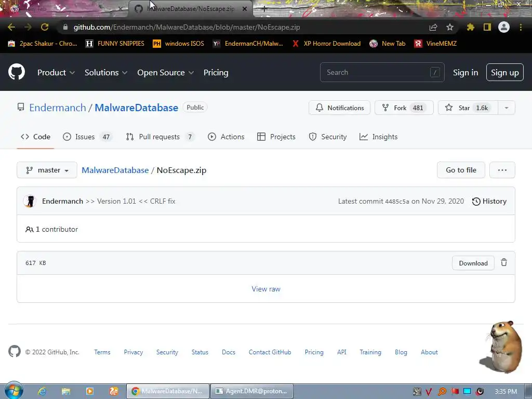
Task: Switch to the Issues tab
Action: (87, 137)
